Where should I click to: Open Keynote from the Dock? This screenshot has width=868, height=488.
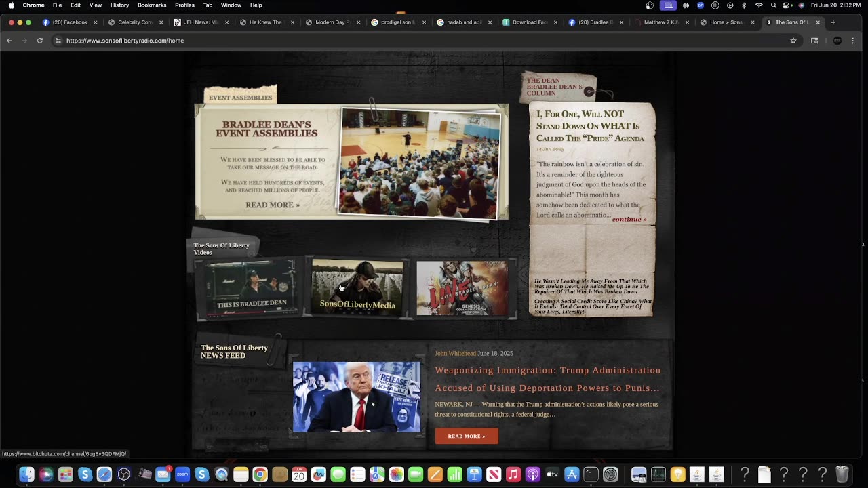475,474
